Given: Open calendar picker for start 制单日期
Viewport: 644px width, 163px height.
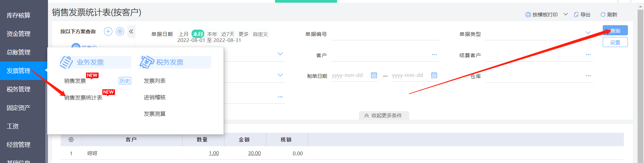Looking at the screenshot, I should click(x=374, y=75).
